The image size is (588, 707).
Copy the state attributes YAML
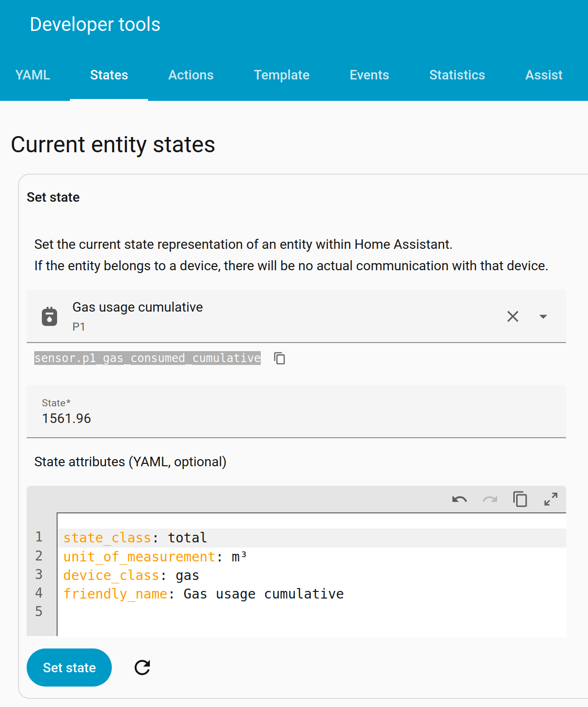(520, 499)
